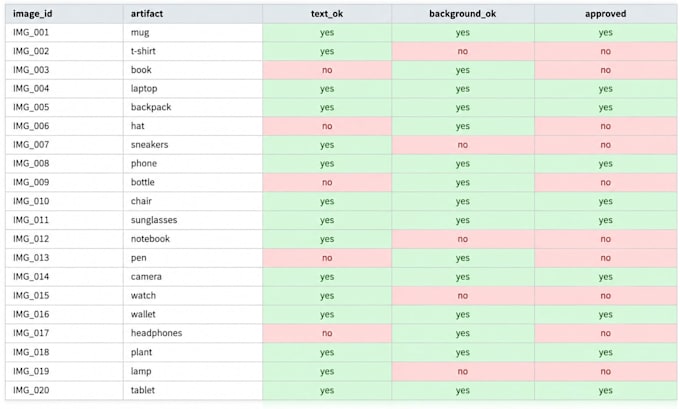
Task: Select the sunglasses artifact cell
Action: [x=193, y=220]
